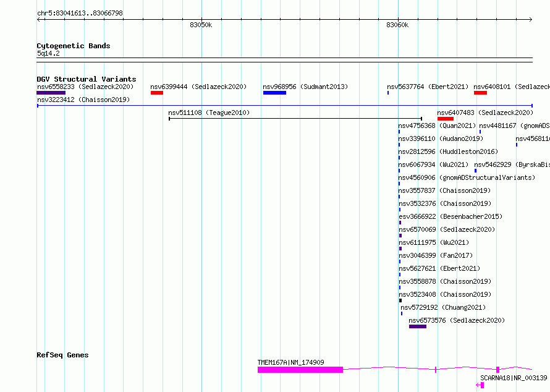550x392 pixels.
Task: Click the 83050k ruler mark
Action: point(201,25)
